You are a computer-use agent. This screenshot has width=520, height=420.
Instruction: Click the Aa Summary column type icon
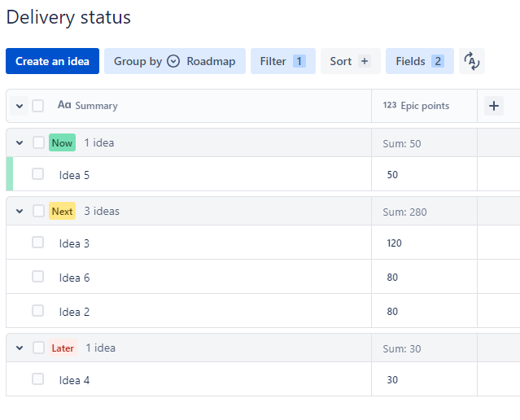pyautogui.click(x=64, y=105)
